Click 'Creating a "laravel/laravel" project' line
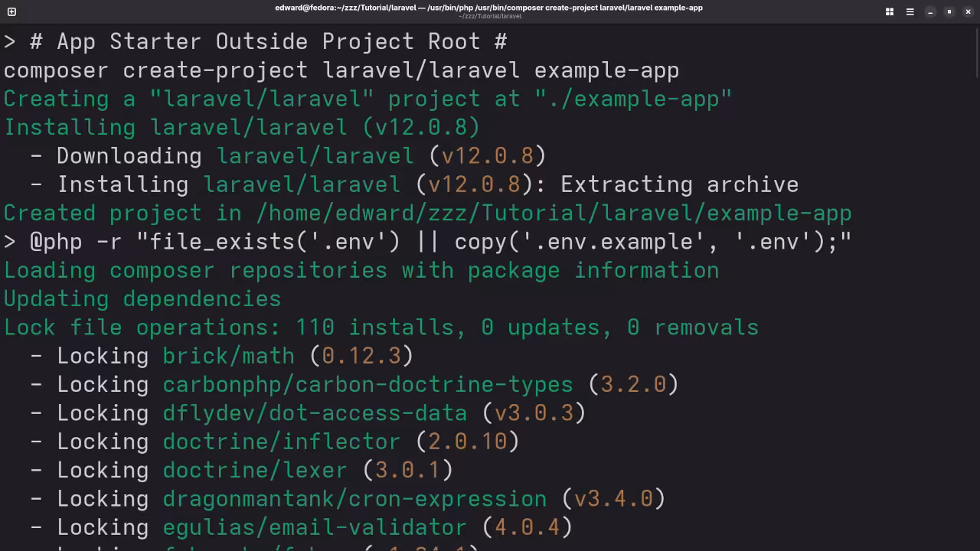Image resolution: width=980 pixels, height=551 pixels. tap(368, 99)
